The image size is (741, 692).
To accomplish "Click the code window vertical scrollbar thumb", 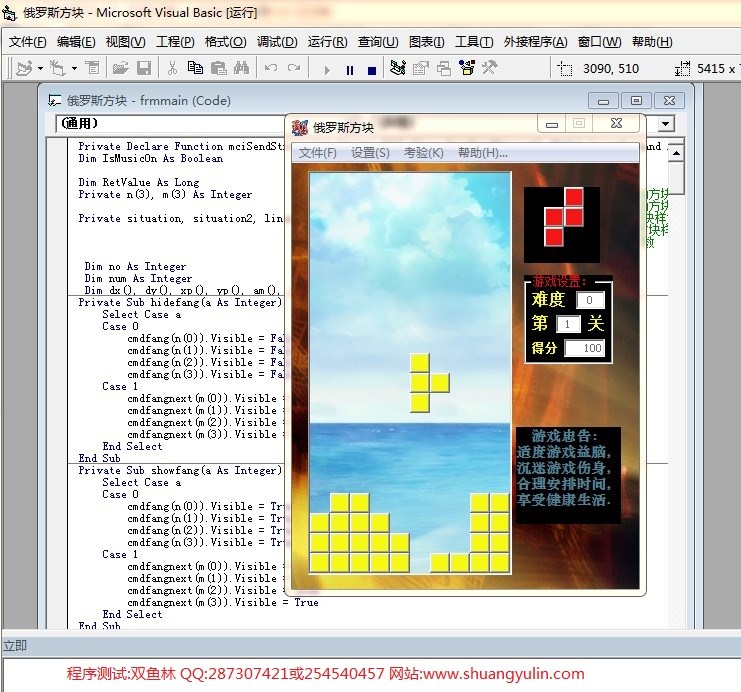I will (676, 178).
